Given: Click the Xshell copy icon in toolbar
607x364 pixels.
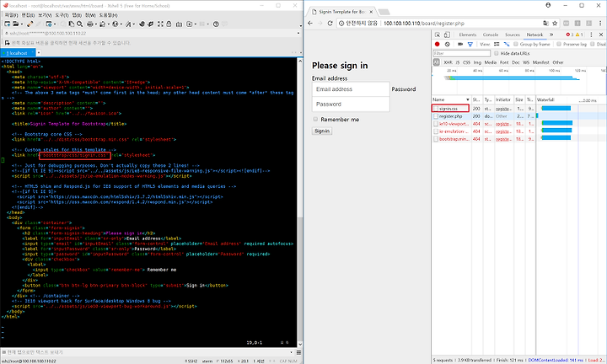Looking at the screenshot, I should (x=72, y=24).
